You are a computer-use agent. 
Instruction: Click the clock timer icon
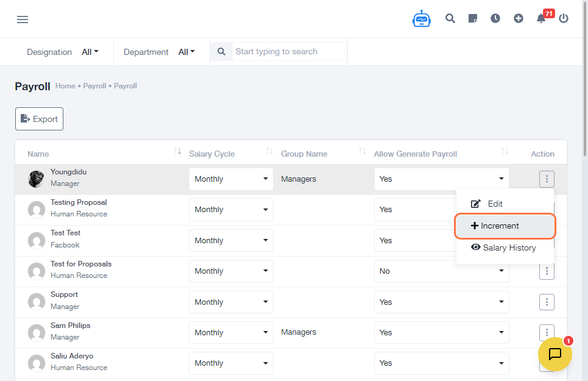click(495, 18)
